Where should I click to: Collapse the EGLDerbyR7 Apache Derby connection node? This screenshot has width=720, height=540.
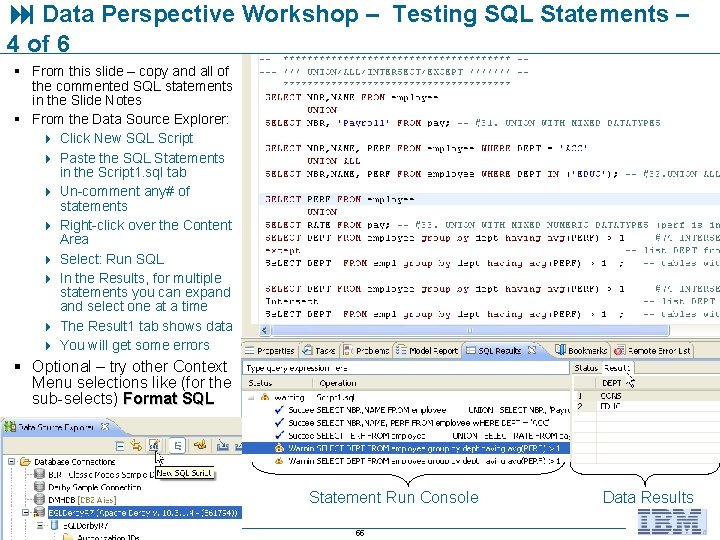pyautogui.click(x=26, y=512)
